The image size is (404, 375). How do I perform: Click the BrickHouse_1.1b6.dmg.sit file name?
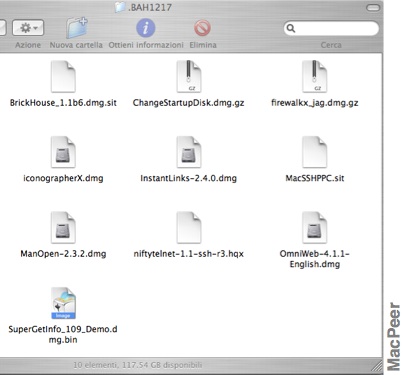coord(63,103)
